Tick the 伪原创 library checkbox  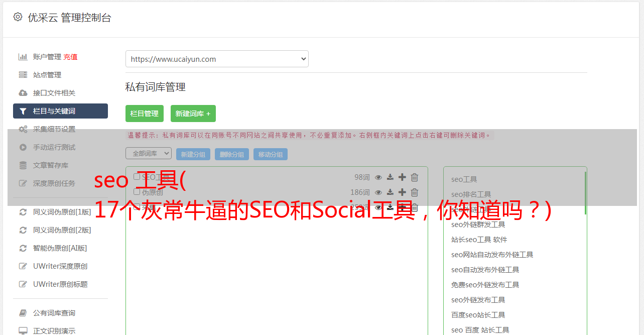[137, 192]
